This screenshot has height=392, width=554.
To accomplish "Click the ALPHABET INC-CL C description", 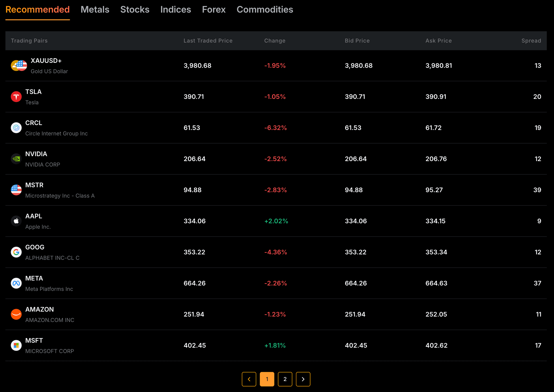I will pyautogui.click(x=52, y=258).
